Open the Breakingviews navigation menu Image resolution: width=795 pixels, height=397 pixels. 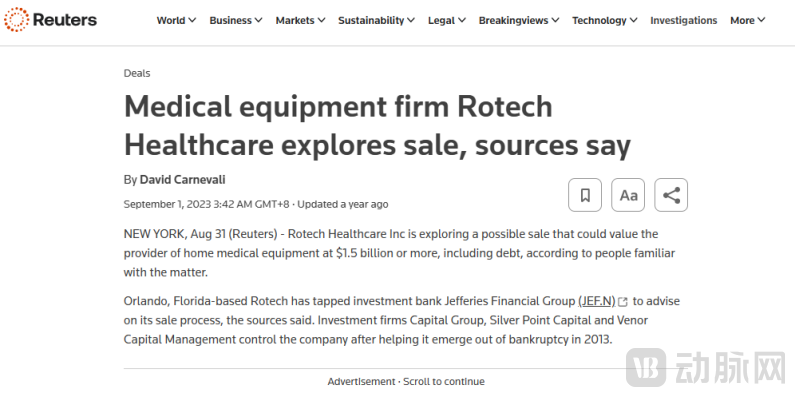click(519, 20)
